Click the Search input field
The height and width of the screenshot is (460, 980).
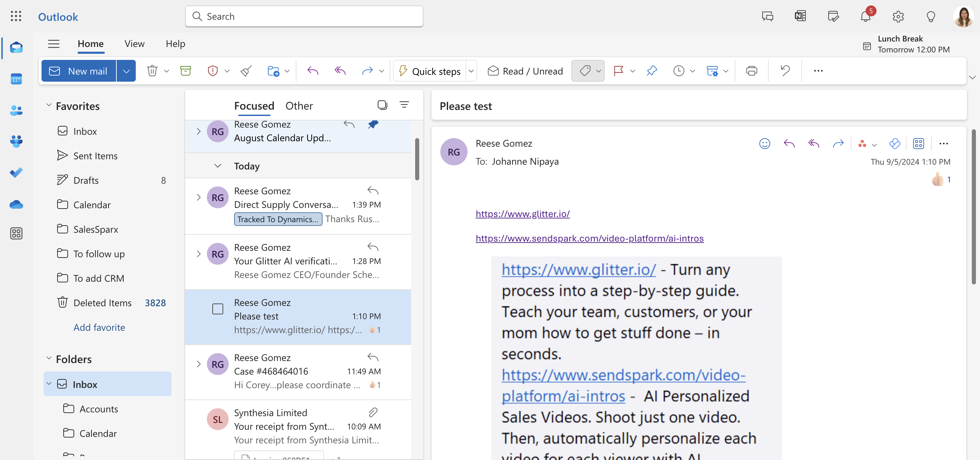(304, 16)
